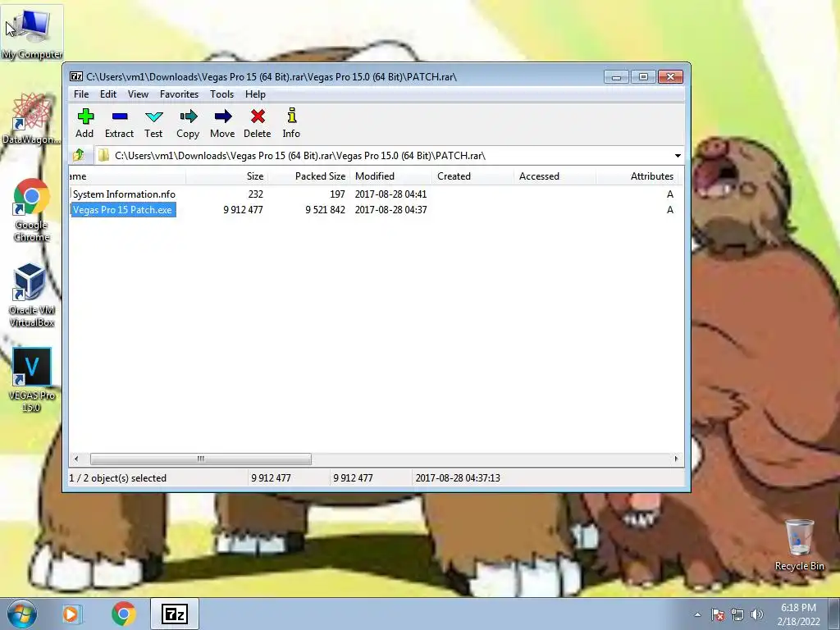Open the Favorites menu
This screenshot has height=630, width=840.
[179, 94]
